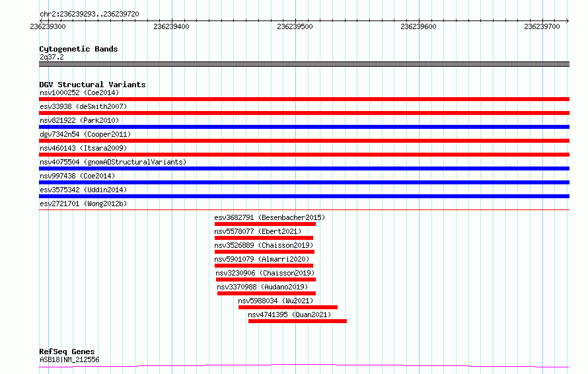Select esv2721701 (Wong2012b) variant label
This screenshot has height=374, width=588.
click(83, 204)
